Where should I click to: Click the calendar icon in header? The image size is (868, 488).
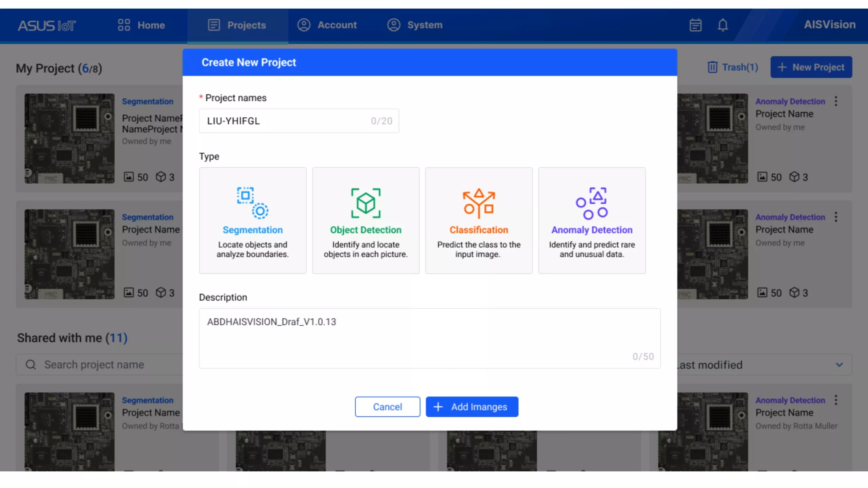point(695,25)
